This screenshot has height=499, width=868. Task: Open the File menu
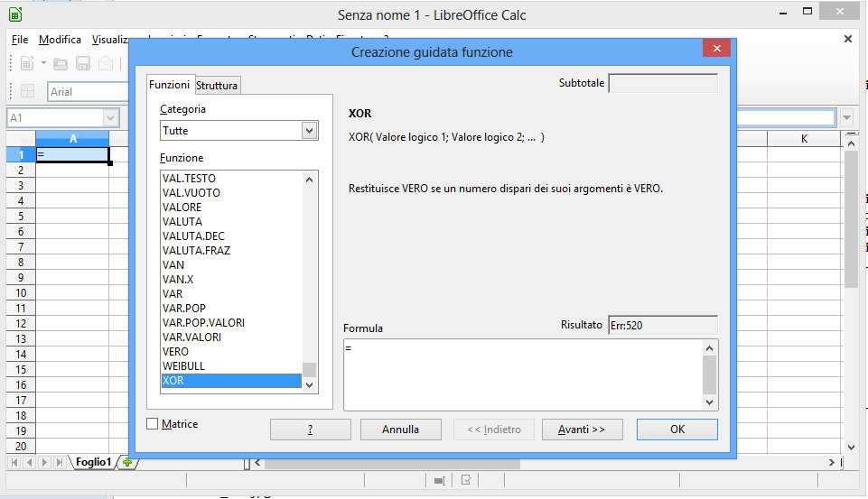[20, 40]
